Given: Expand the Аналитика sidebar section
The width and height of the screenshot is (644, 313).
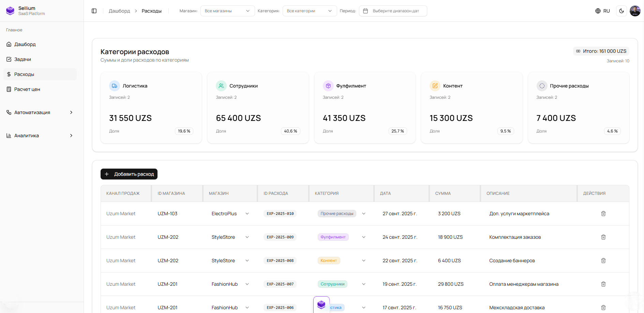Looking at the screenshot, I should coord(40,136).
